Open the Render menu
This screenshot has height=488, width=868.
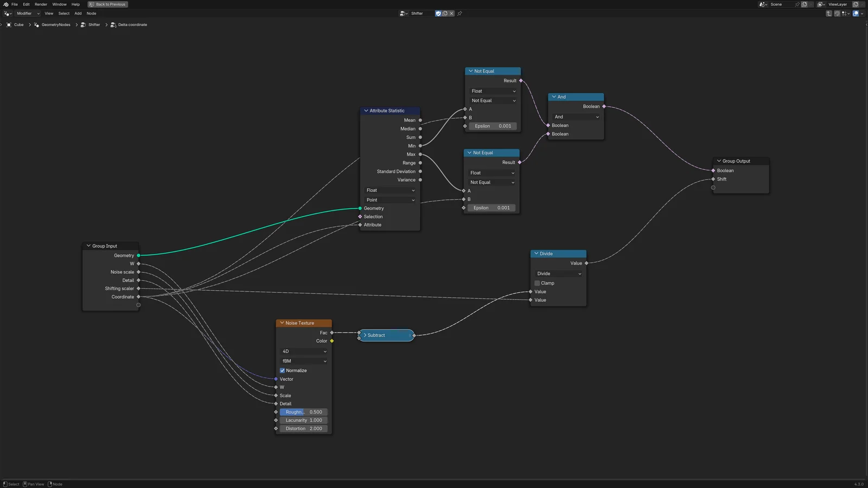[x=41, y=4]
